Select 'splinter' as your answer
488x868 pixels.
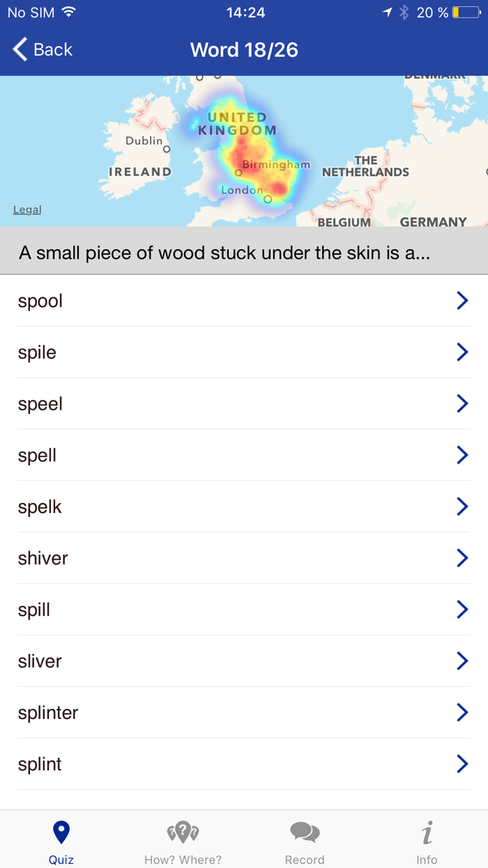(244, 712)
